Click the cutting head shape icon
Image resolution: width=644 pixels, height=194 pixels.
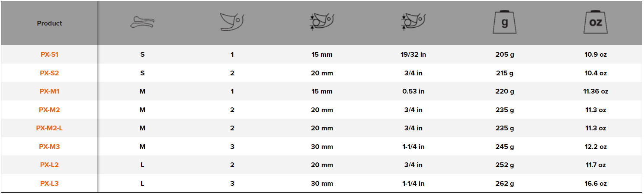[x=232, y=23]
